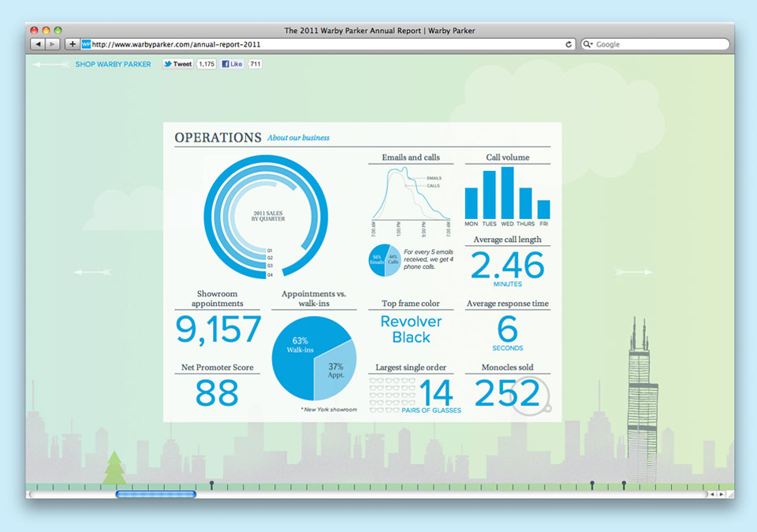Image resolution: width=757 pixels, height=532 pixels.
Task: Click the 711 Facebook like count
Action: 255,64
